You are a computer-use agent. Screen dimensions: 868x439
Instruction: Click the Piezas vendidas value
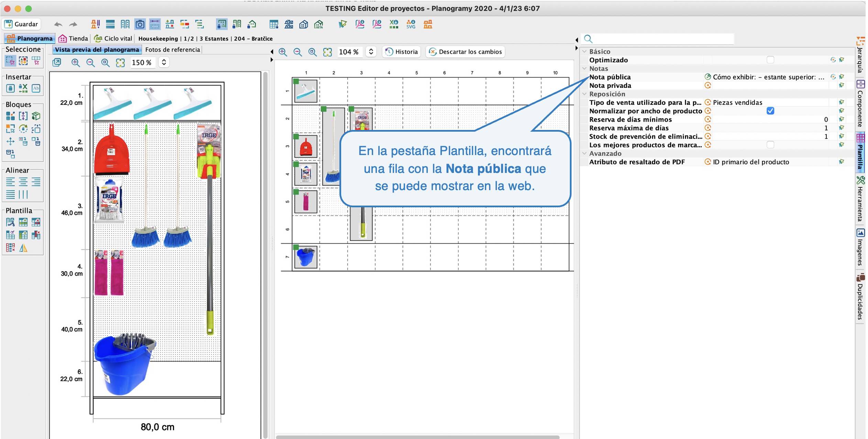tap(737, 102)
